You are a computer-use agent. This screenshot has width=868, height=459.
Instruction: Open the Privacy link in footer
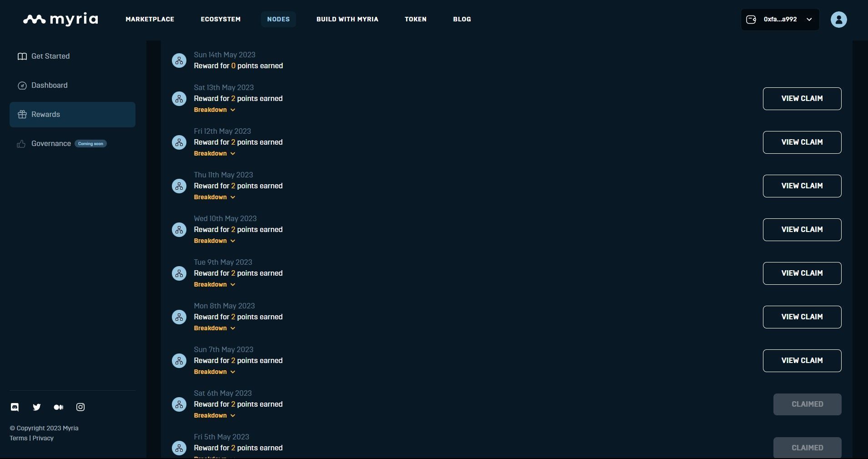tap(43, 438)
